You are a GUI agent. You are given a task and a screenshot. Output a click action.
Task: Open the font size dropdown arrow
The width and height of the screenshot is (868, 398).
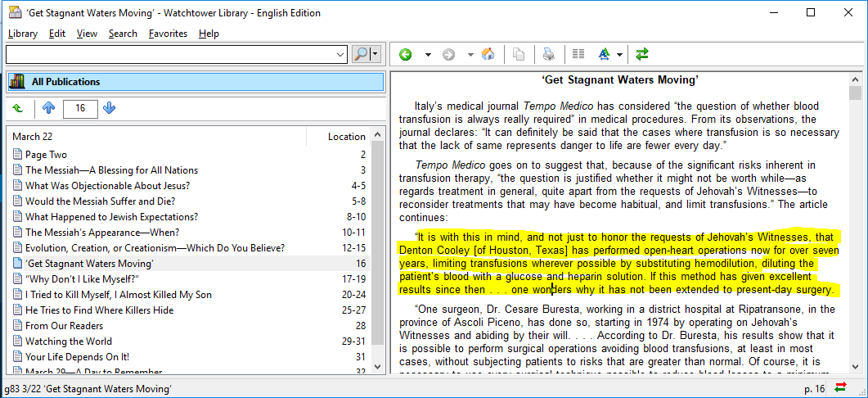coord(620,55)
